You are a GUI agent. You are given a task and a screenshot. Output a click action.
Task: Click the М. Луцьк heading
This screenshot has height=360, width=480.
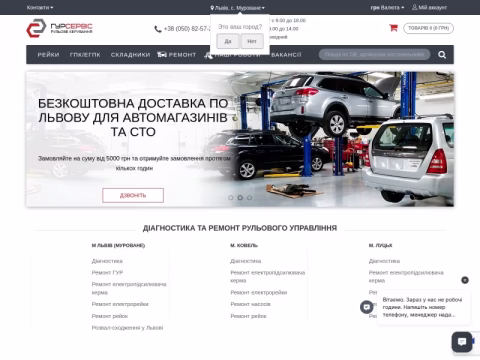tap(380, 245)
